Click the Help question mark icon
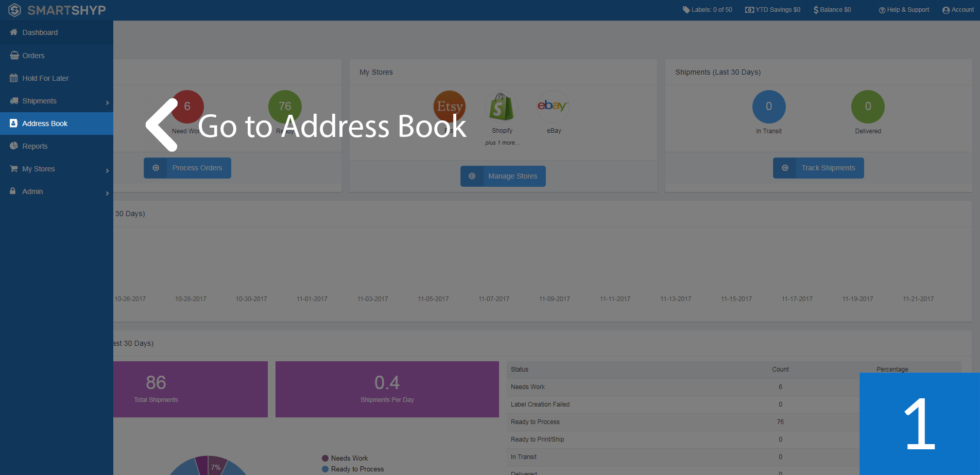Image resolution: width=980 pixels, height=475 pixels. (x=882, y=10)
